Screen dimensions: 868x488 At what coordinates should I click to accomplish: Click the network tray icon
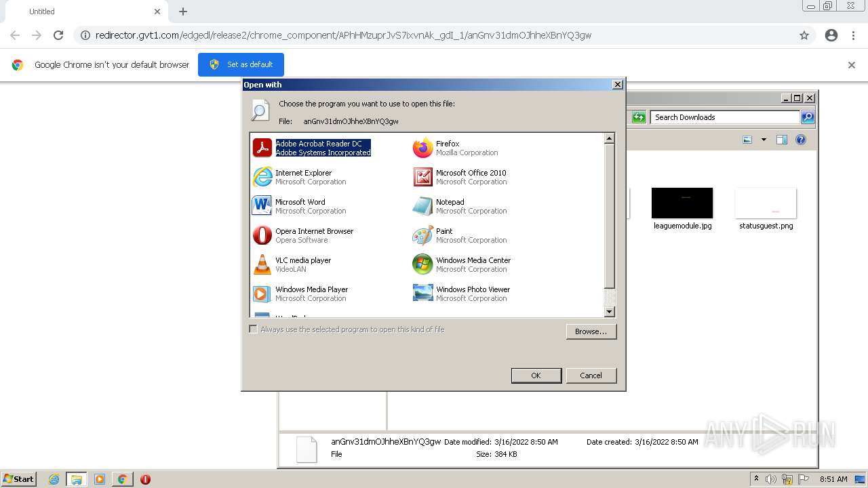coord(787,479)
